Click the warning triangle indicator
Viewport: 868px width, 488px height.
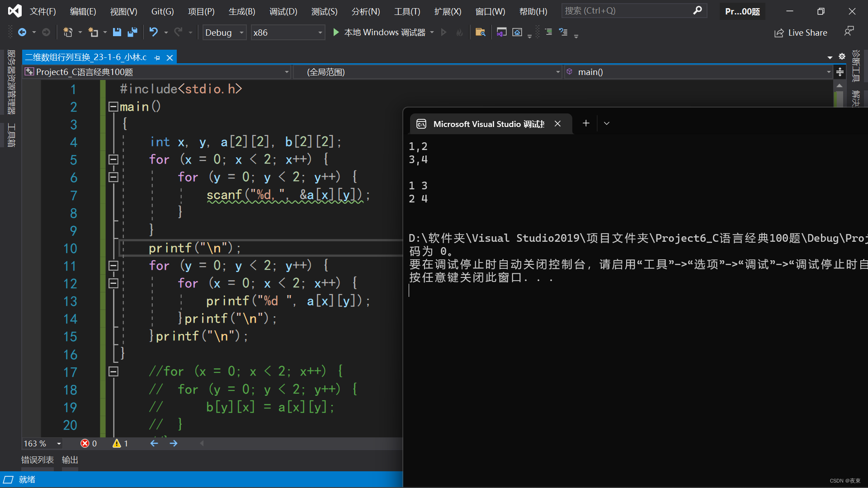(x=117, y=443)
